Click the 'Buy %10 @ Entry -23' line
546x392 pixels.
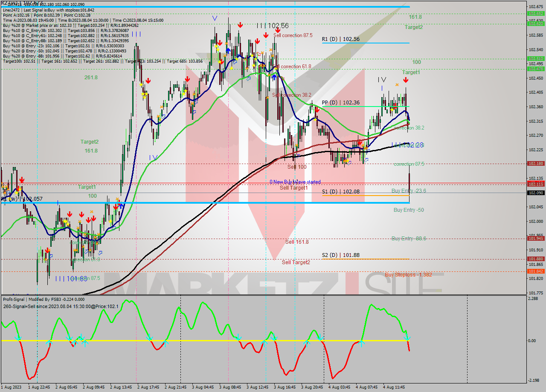point(64,46)
